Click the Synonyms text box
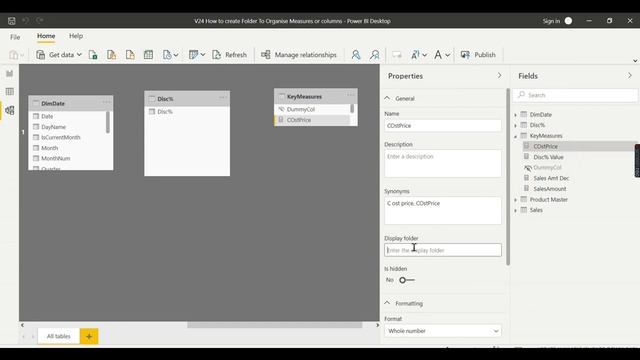Screen dimensions: 640x360 (x=442, y=211)
